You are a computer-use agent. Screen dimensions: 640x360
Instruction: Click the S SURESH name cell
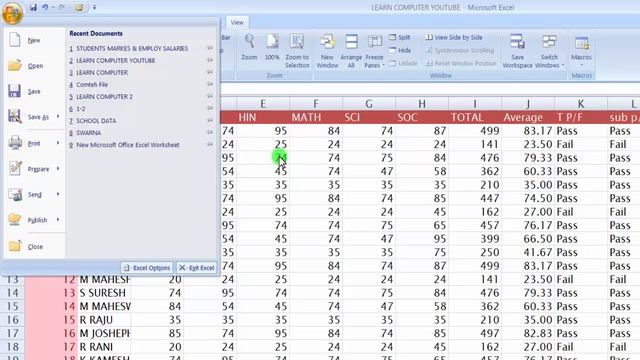[104, 293]
